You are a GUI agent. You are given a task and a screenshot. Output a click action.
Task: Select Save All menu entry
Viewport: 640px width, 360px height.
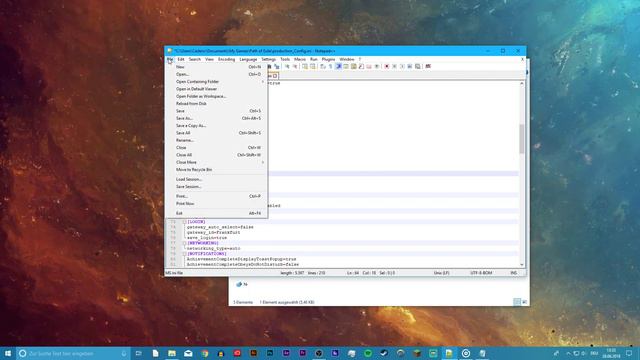[216, 133]
